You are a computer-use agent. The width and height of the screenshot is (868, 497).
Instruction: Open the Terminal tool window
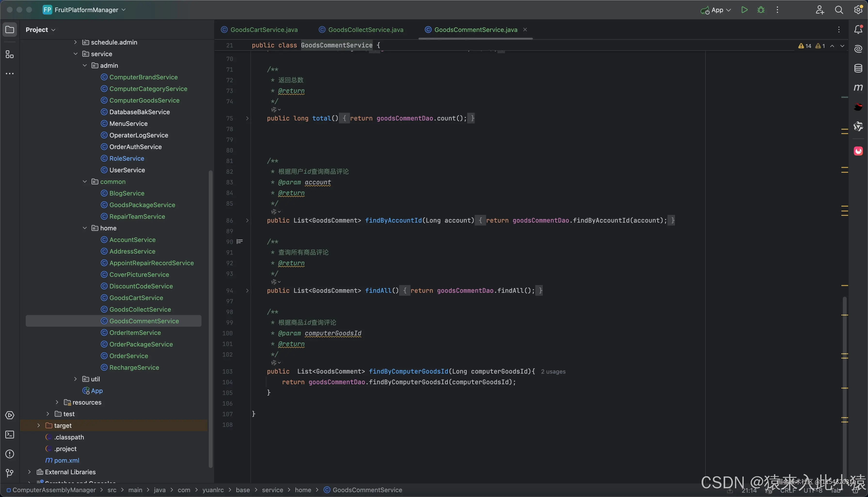(9, 435)
